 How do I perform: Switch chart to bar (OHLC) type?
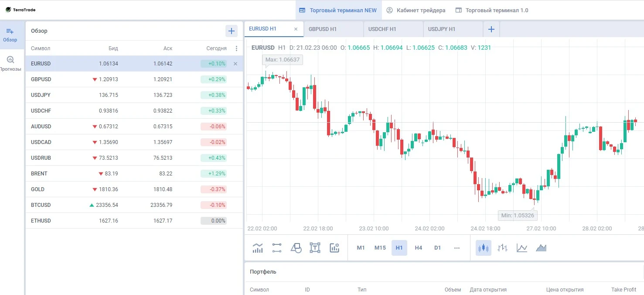click(x=503, y=248)
